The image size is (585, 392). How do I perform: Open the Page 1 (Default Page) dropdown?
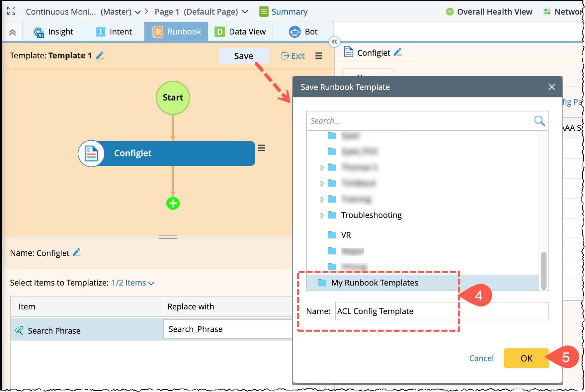(x=245, y=12)
